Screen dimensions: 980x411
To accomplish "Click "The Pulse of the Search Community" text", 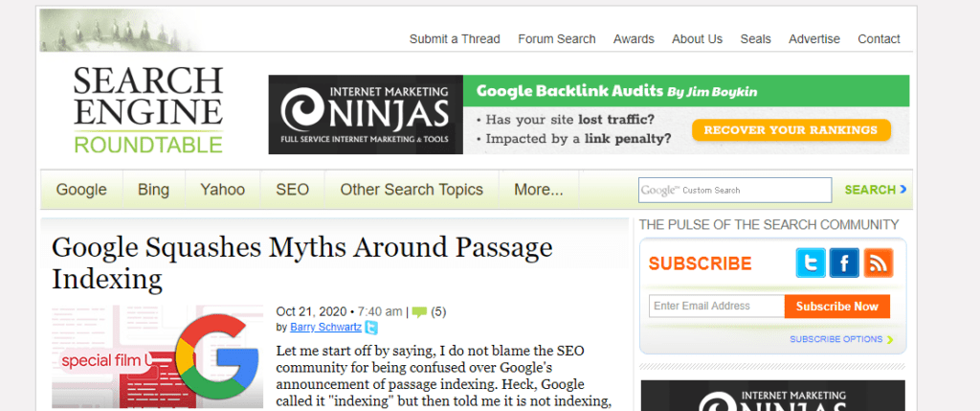I will pyautogui.click(x=769, y=224).
